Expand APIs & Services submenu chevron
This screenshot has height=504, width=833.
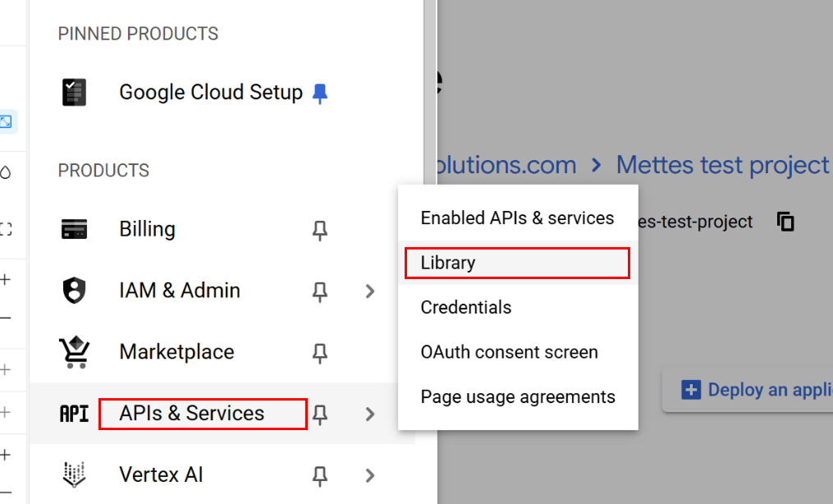[370, 414]
